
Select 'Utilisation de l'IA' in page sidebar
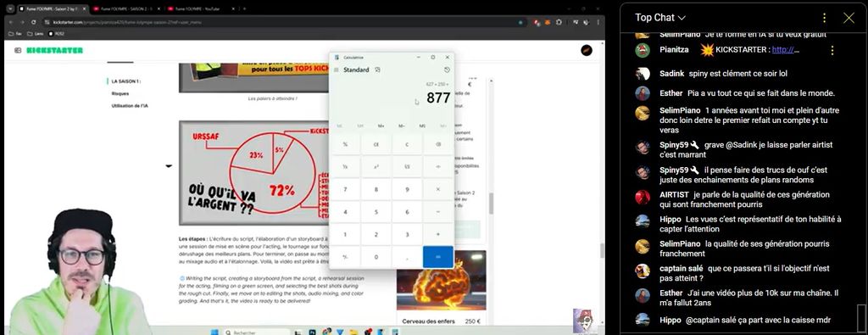[130, 105]
